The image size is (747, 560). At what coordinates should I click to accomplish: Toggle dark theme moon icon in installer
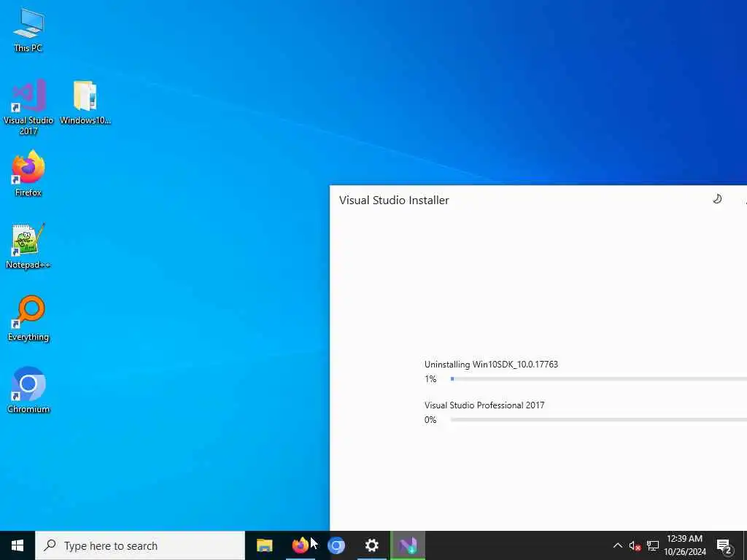pyautogui.click(x=717, y=199)
